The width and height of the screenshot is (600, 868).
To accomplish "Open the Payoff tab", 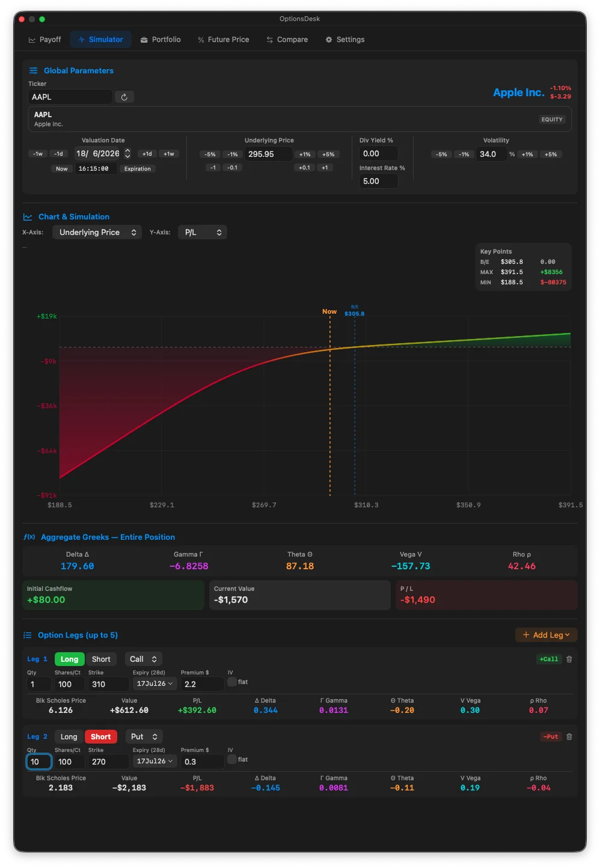I will [44, 40].
